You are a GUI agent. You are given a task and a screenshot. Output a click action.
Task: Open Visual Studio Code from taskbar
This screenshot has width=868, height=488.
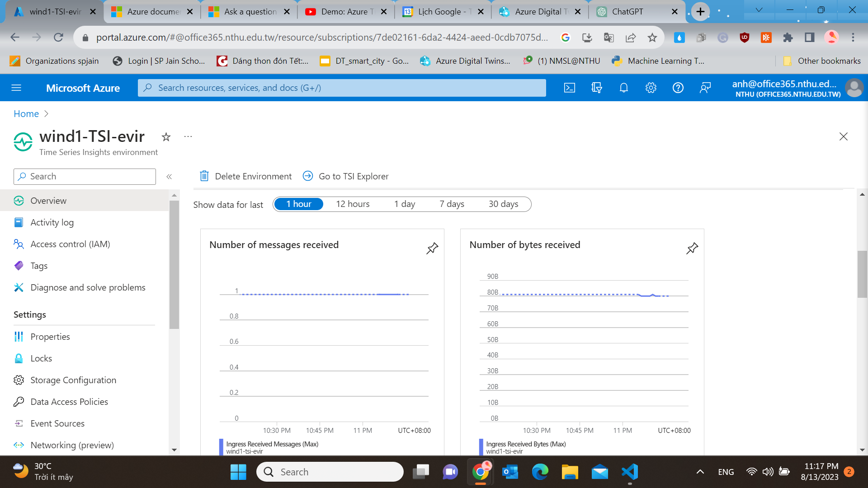(630, 472)
